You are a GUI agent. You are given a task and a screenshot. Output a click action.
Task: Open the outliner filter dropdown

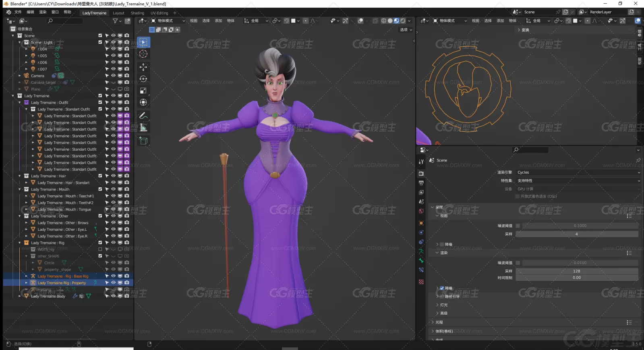[116, 21]
